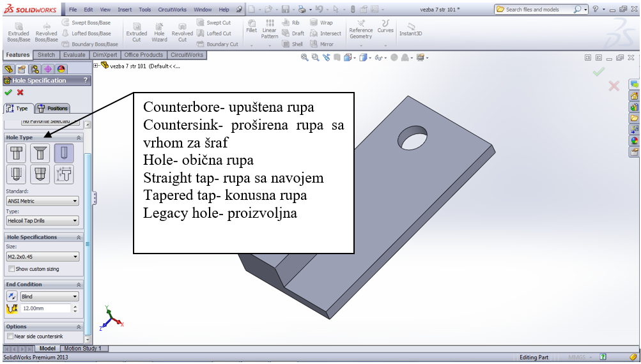
Task: Select the Legacy Hole type icon
Action: click(64, 174)
